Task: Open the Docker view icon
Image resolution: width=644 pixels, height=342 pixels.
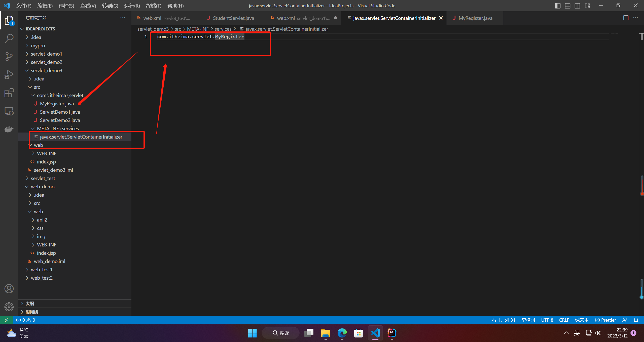Action: pyautogui.click(x=9, y=129)
